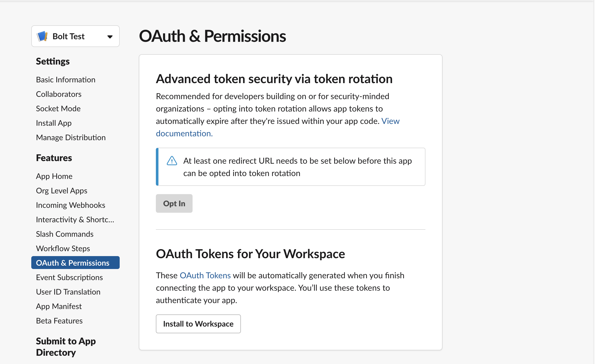Click the Bolt Test app icon

coord(43,36)
